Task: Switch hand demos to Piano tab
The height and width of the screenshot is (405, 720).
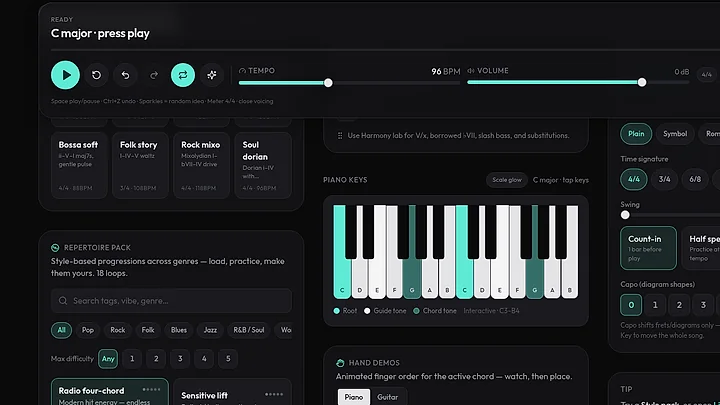Action: [354, 397]
